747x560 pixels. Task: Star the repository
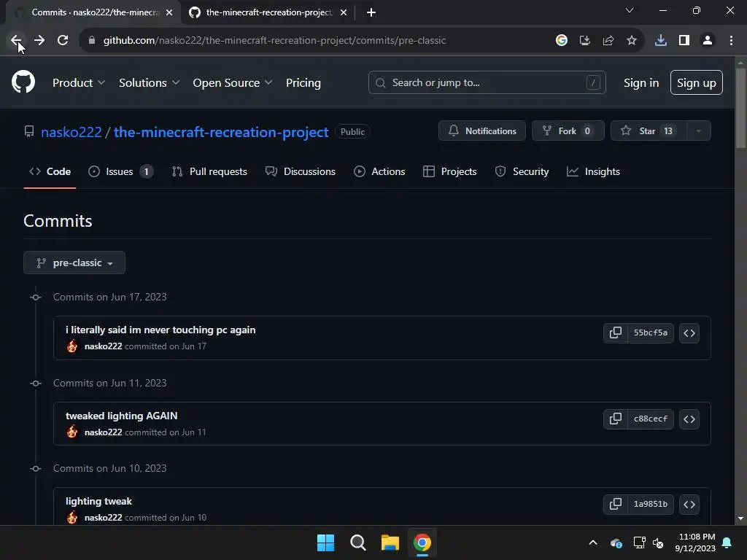649,131
